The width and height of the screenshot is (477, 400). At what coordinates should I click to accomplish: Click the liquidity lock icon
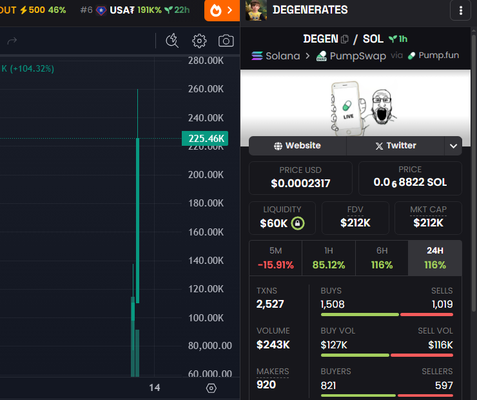[298, 223]
